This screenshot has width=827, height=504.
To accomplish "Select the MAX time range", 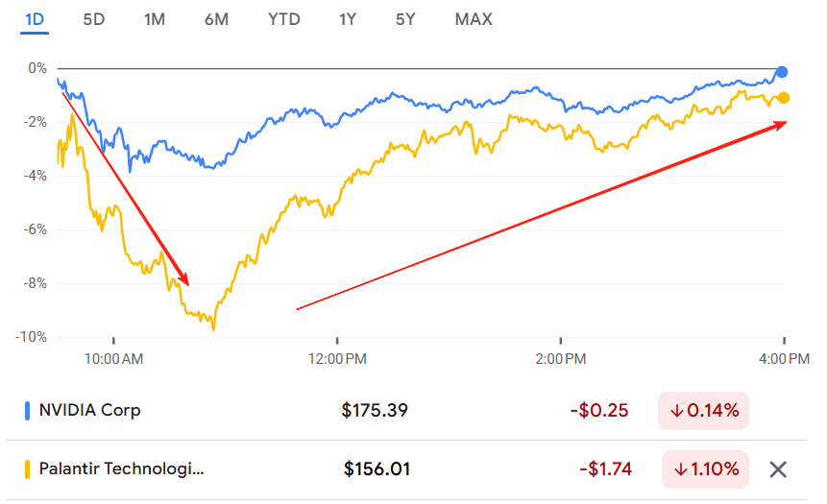I will click(x=474, y=20).
